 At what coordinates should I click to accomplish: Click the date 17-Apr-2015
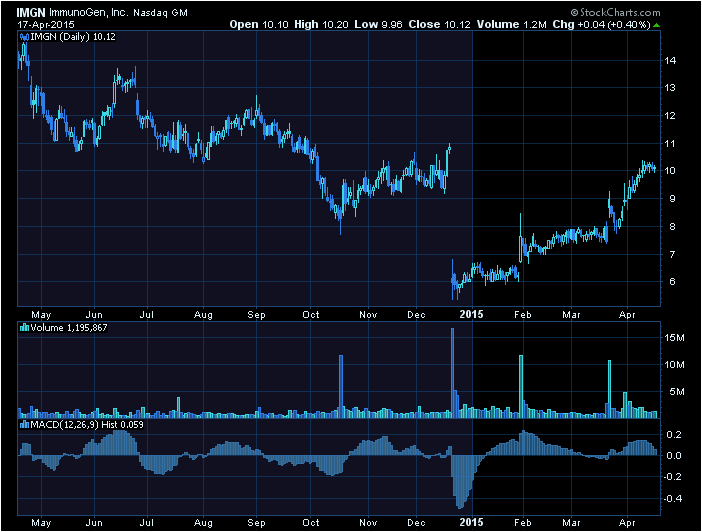(x=46, y=25)
